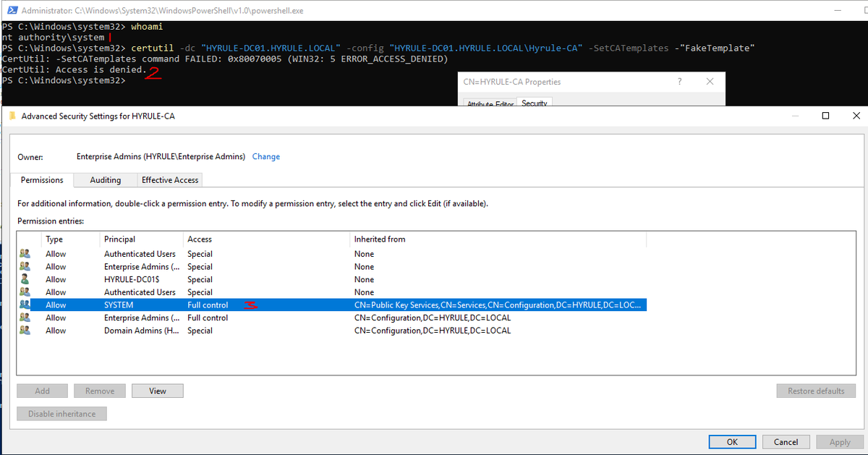This screenshot has width=868, height=455.
Task: Minimize the Advanced Security Settings window
Action: coord(794,116)
